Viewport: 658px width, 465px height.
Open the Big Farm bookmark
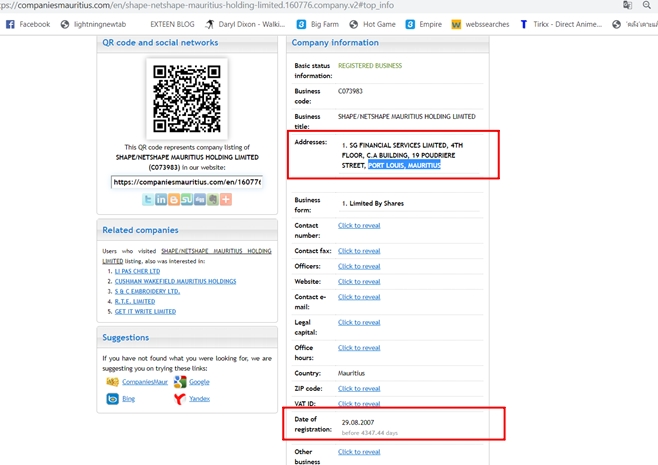click(317, 24)
